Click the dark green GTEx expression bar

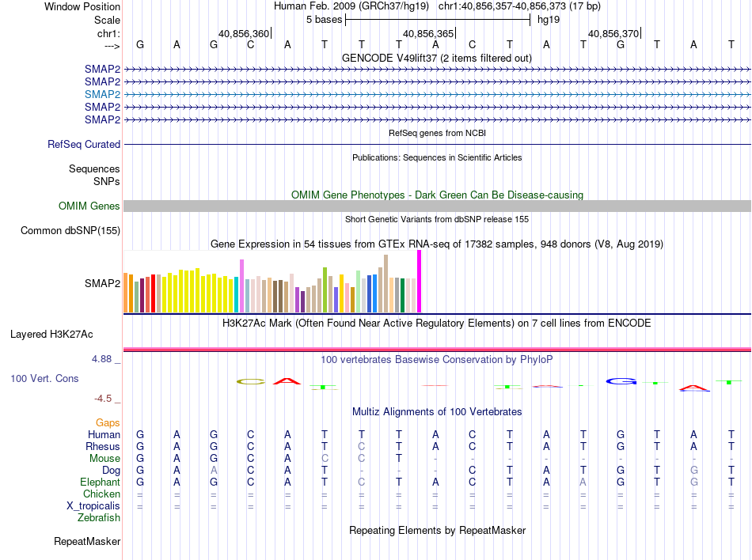pyautogui.click(x=402, y=296)
